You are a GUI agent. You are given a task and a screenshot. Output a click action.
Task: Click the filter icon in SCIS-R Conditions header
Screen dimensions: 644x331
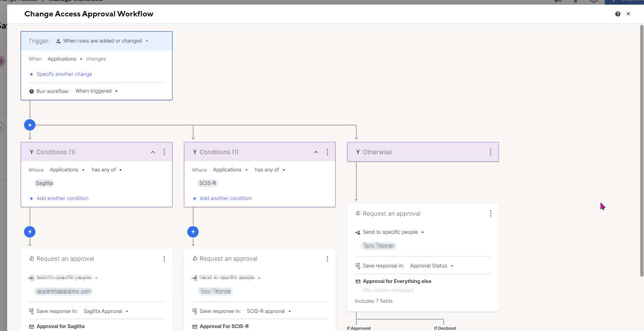pyautogui.click(x=195, y=152)
